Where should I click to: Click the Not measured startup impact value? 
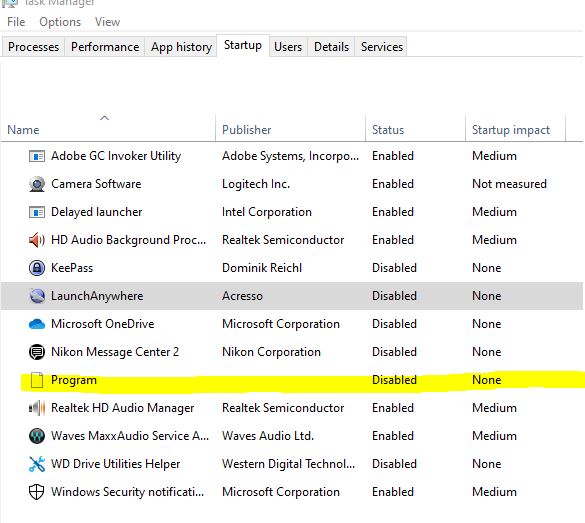tap(509, 184)
